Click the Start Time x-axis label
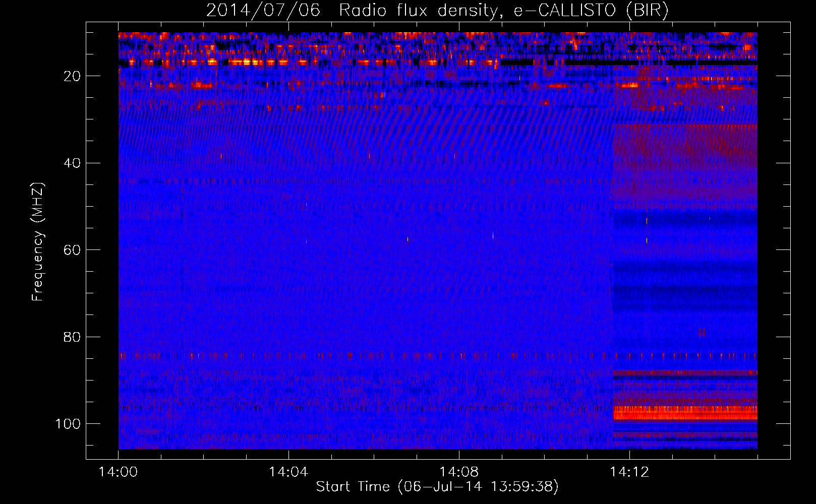Image resolution: width=816 pixels, height=504 pixels. click(x=437, y=487)
